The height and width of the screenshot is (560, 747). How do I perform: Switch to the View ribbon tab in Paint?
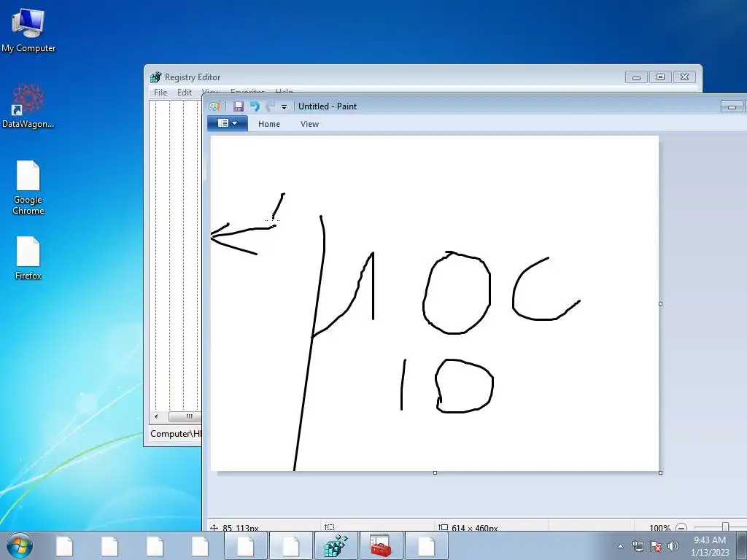click(x=309, y=124)
